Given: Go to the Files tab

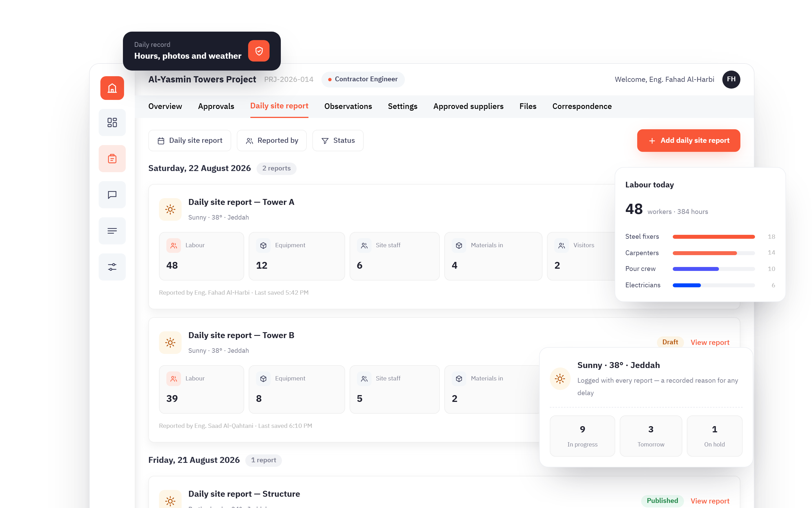Looking at the screenshot, I should (528, 106).
